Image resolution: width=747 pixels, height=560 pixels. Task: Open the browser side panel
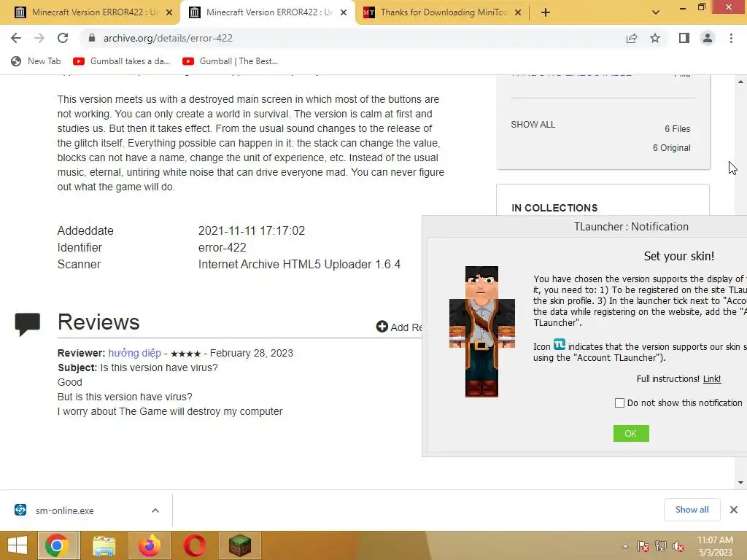[x=684, y=38]
